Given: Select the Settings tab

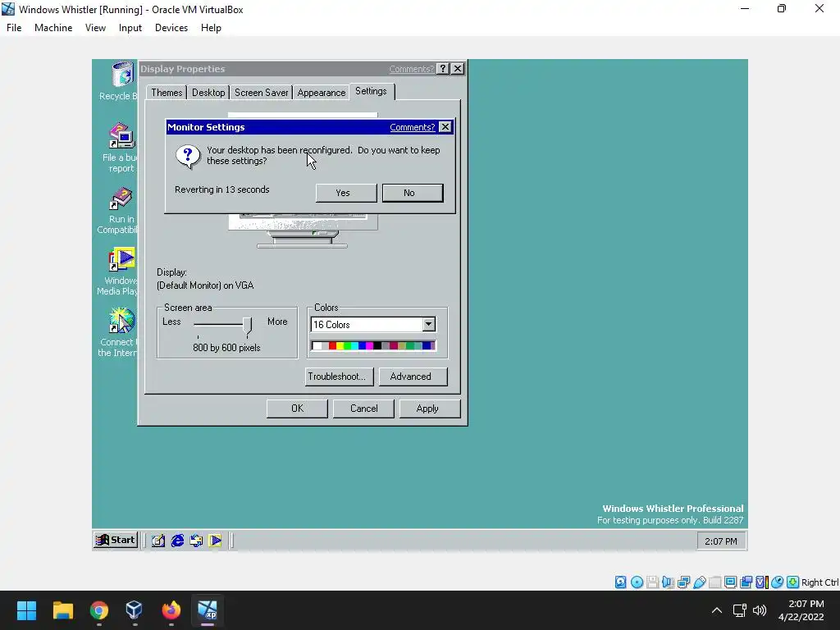Looking at the screenshot, I should [x=372, y=91].
